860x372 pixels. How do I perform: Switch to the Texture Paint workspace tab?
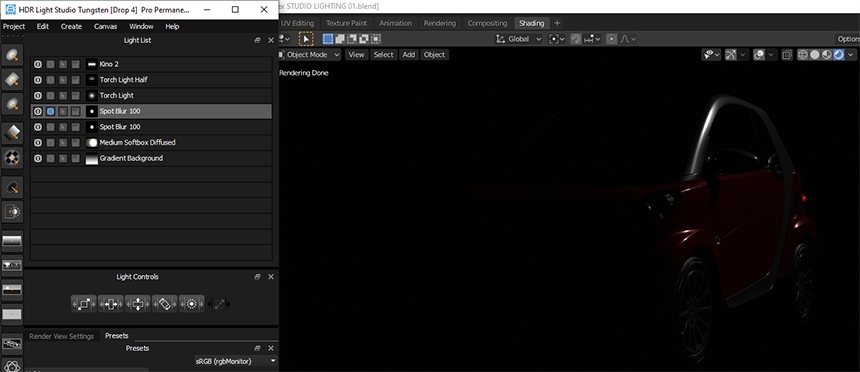[346, 23]
